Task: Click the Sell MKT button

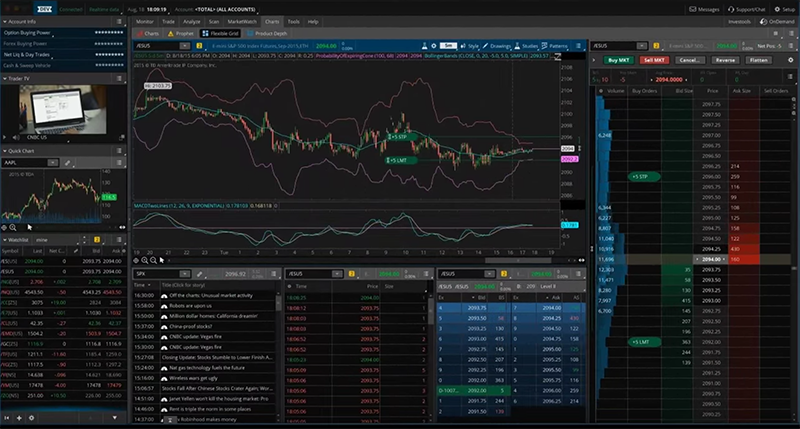Action: click(x=654, y=60)
